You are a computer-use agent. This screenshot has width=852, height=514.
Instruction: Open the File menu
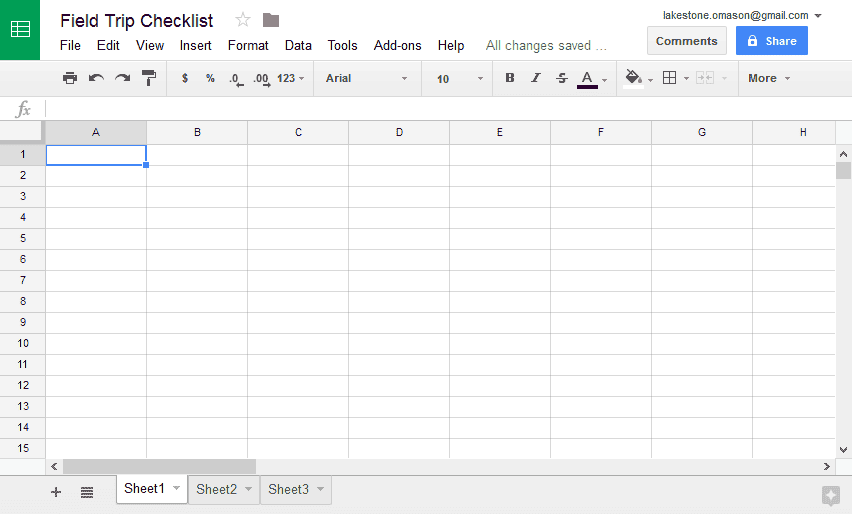[70, 46]
